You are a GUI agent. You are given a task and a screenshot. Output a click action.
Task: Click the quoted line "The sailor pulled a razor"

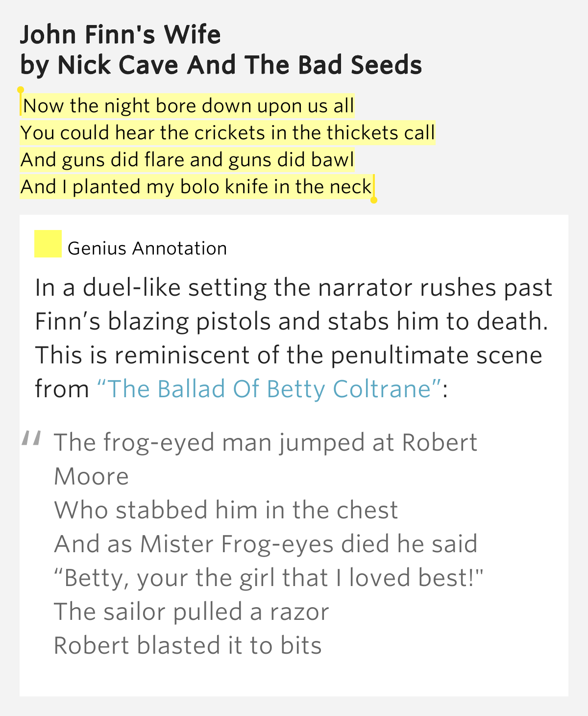192,612
